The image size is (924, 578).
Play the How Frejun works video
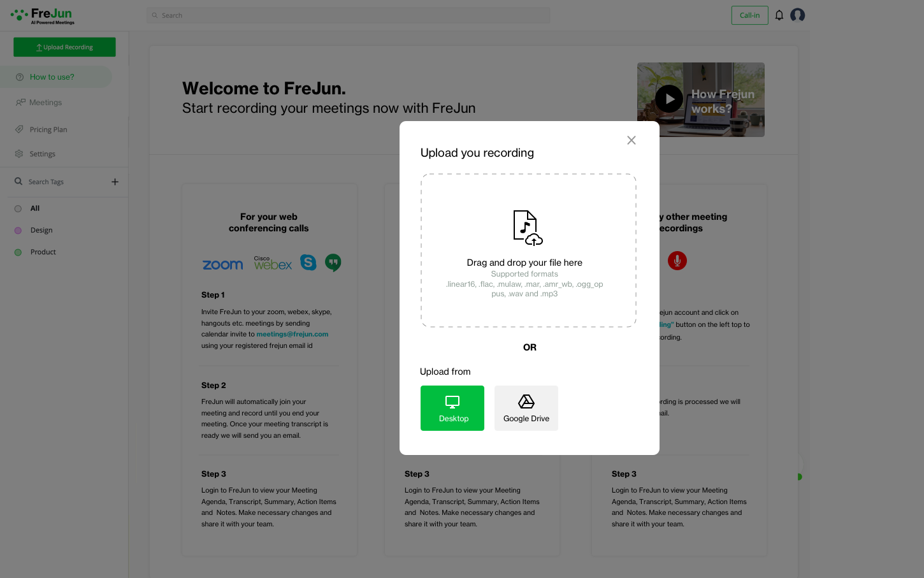(669, 99)
